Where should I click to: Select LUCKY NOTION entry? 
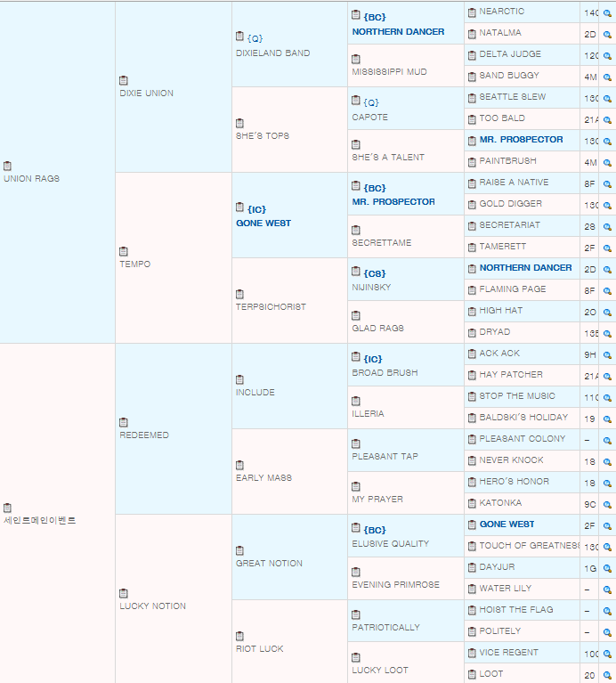(x=153, y=606)
